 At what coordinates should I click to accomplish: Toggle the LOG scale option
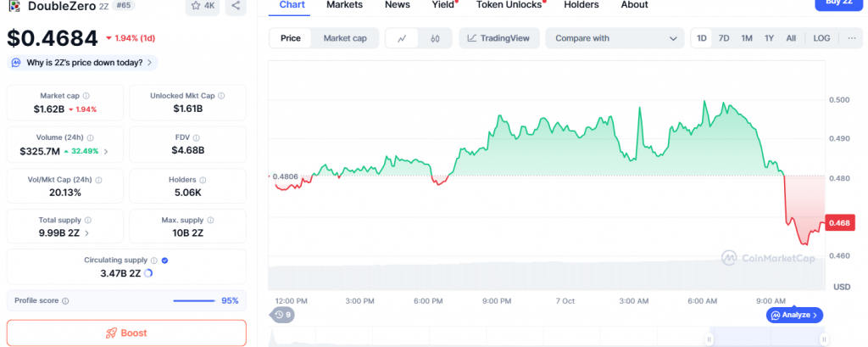[x=821, y=38]
